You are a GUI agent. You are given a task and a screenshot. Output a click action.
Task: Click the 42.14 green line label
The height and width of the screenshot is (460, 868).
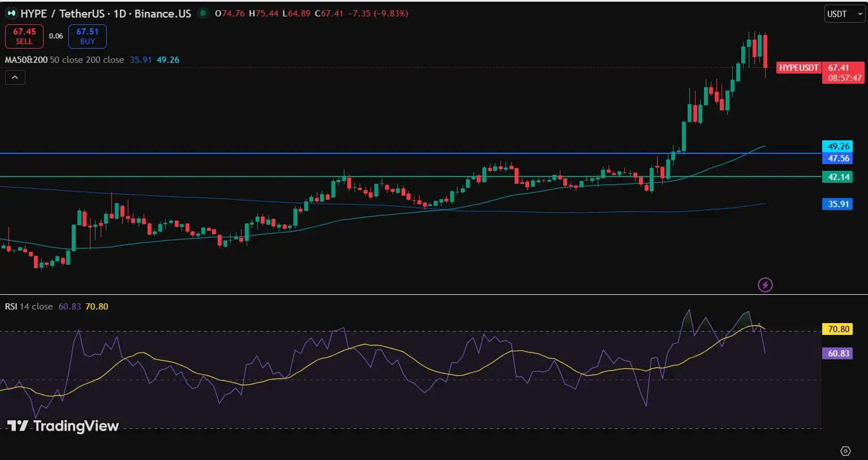click(x=839, y=177)
